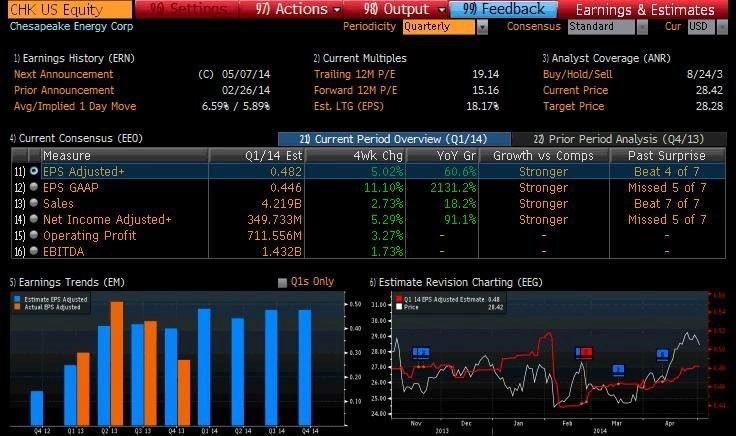The width and height of the screenshot is (736, 436).
Task: Select the EPS Adjusted+ radio button
Action: tap(33, 171)
